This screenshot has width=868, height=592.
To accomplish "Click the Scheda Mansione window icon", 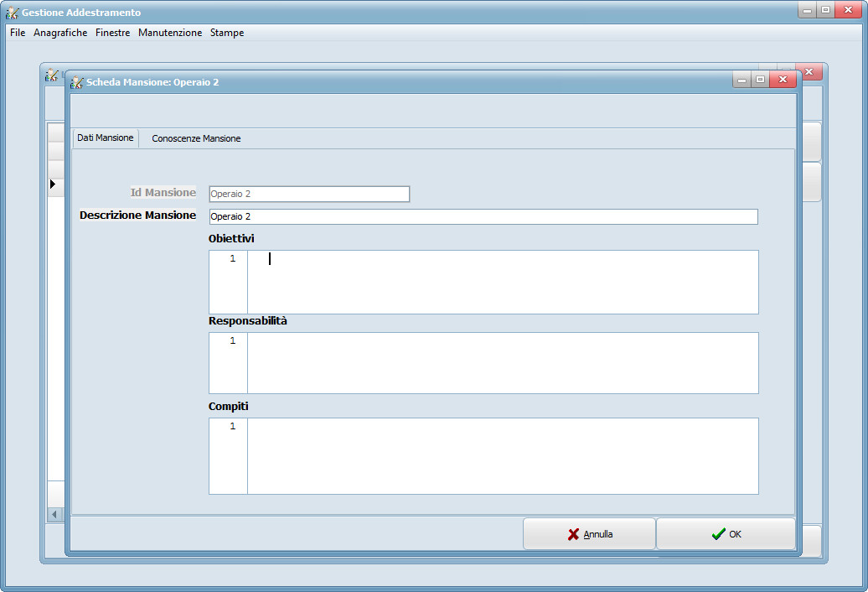I will tap(77, 82).
